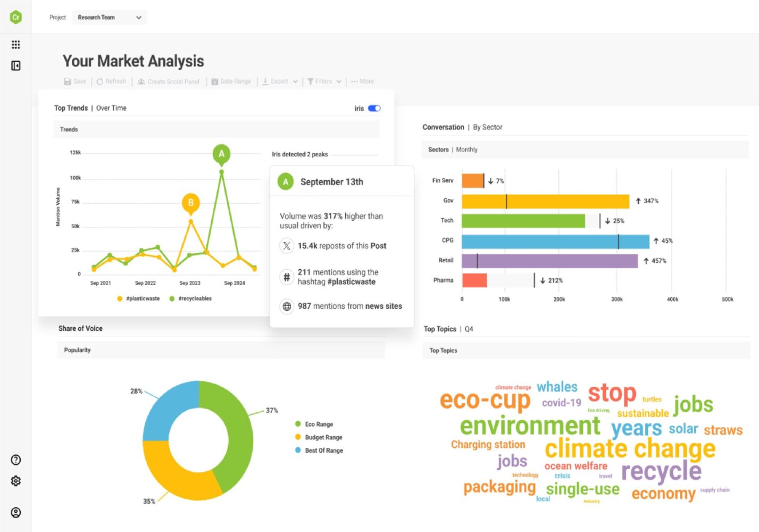Viewport: 759px width, 532px height.
Task: Click the Date Range button text
Action: 236,81
